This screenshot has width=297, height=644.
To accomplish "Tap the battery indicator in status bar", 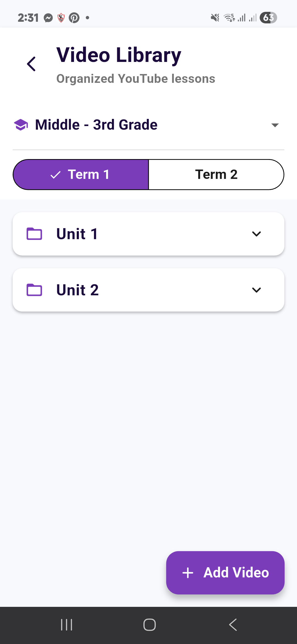I will click(x=268, y=18).
